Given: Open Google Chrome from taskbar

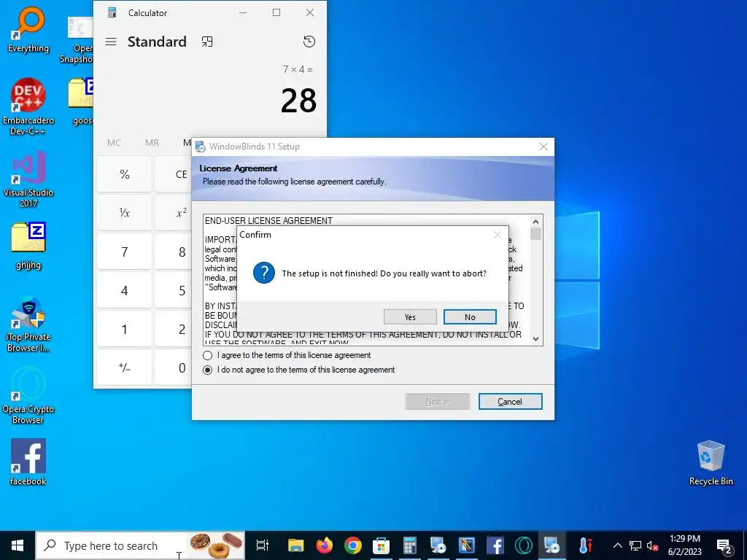Looking at the screenshot, I should [x=353, y=545].
